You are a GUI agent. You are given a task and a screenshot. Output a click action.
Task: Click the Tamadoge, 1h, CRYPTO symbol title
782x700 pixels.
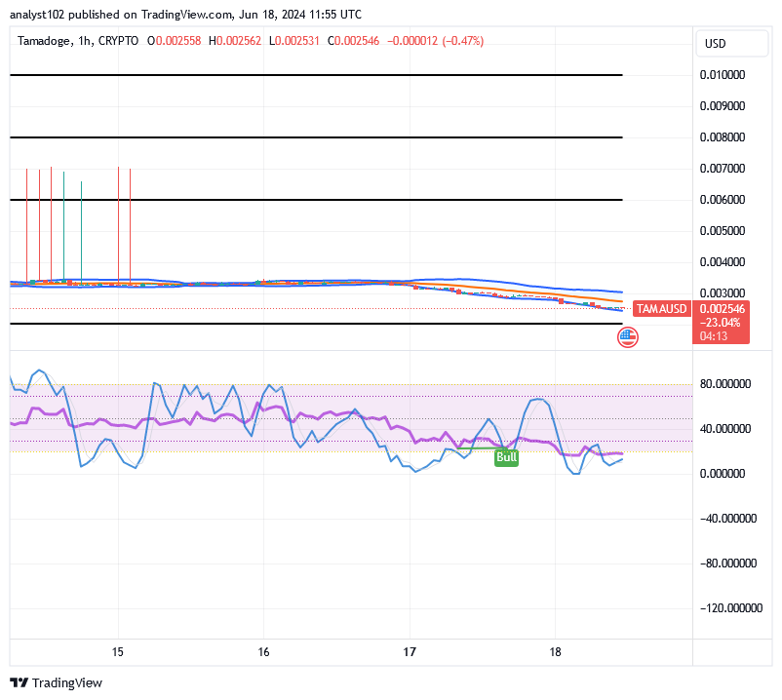tap(78, 41)
